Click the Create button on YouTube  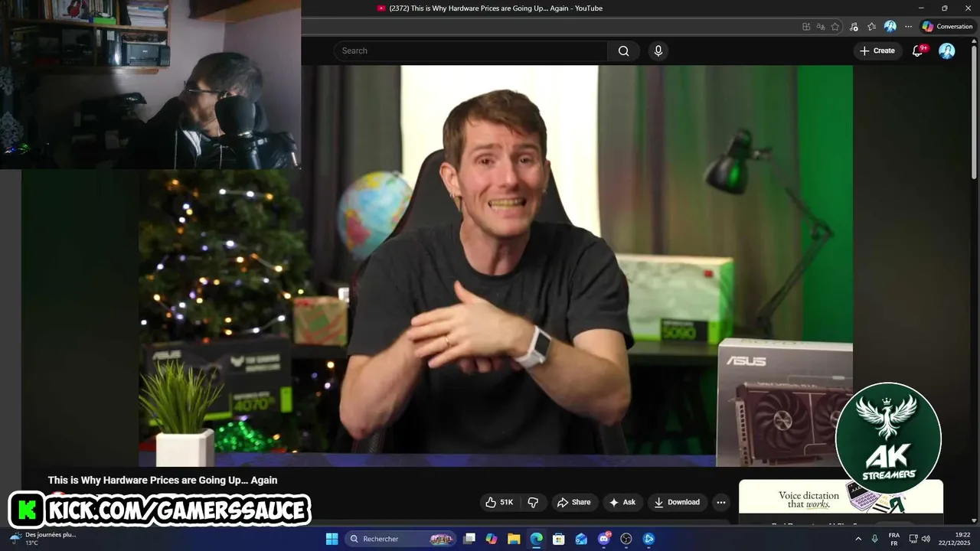877,51
